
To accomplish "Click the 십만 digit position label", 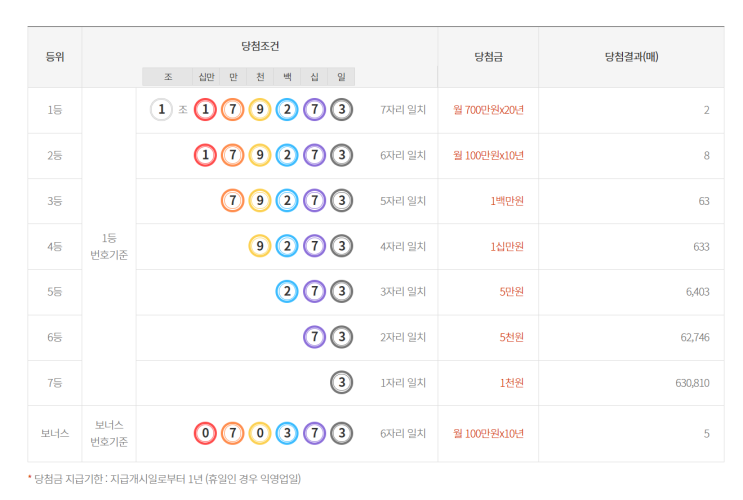I will [206, 77].
